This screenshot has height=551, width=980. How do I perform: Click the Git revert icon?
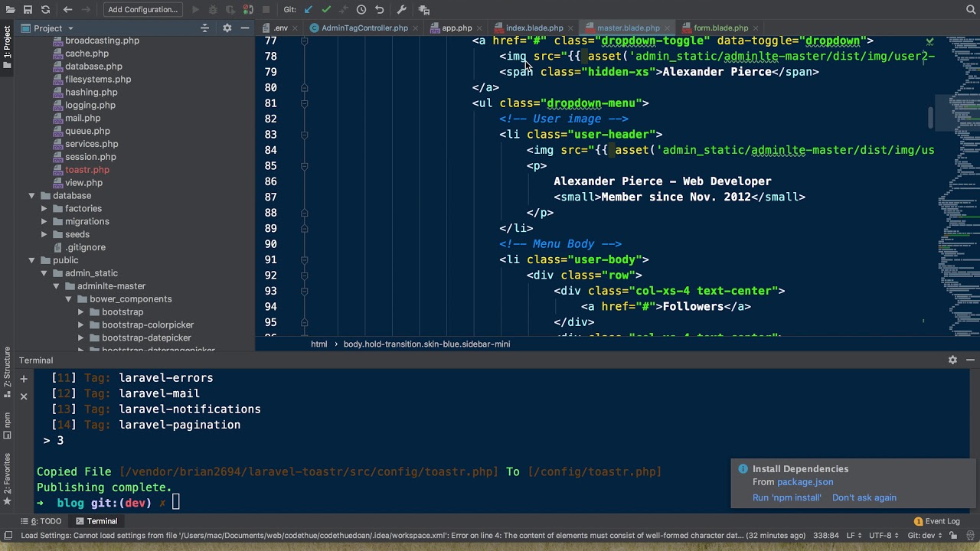coord(379,10)
